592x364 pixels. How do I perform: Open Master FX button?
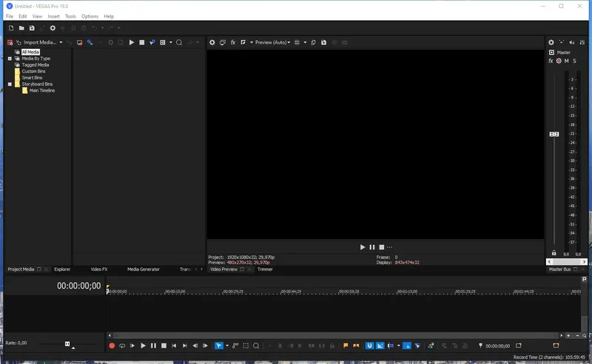click(551, 61)
